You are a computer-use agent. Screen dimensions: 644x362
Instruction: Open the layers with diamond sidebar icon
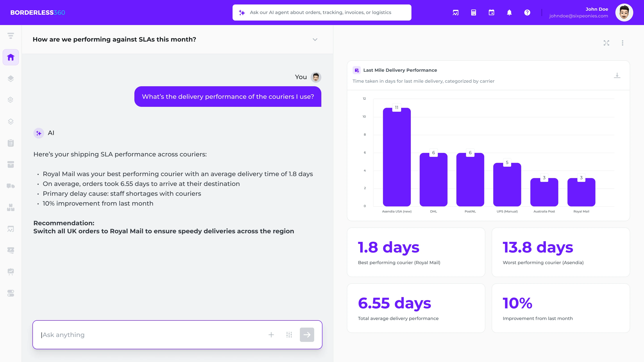pos(11,100)
